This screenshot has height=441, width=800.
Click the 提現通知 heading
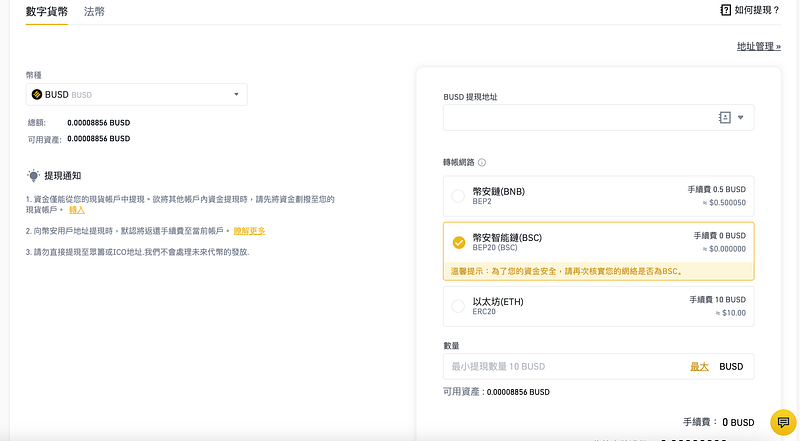pos(63,176)
